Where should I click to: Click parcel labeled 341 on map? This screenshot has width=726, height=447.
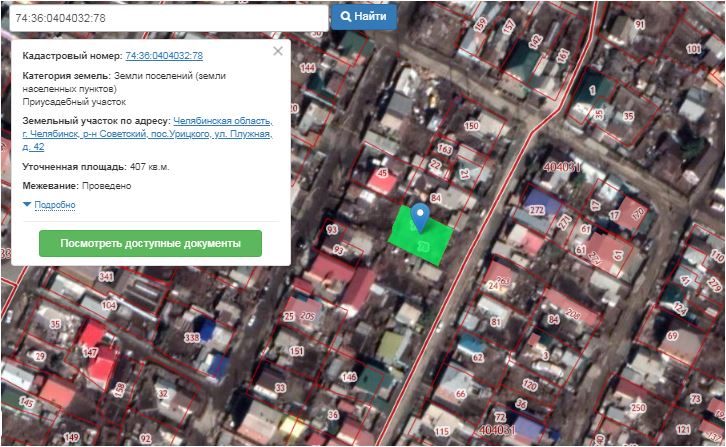(107, 276)
